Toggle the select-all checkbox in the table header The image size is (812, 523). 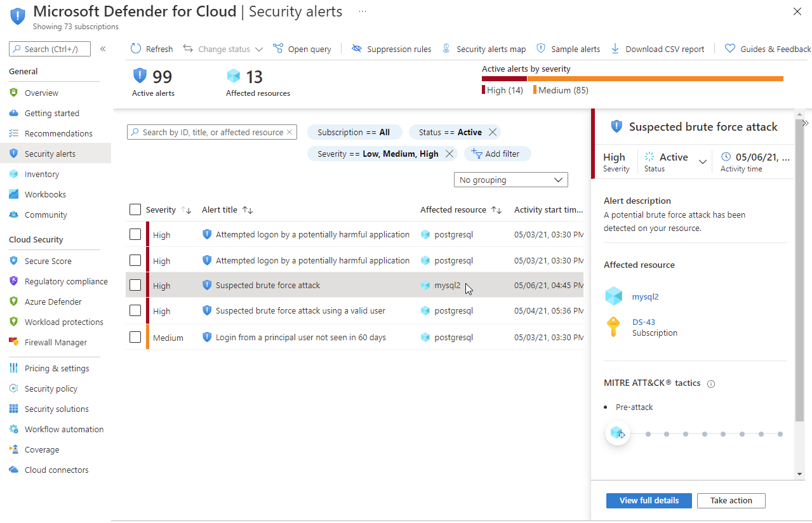(135, 209)
